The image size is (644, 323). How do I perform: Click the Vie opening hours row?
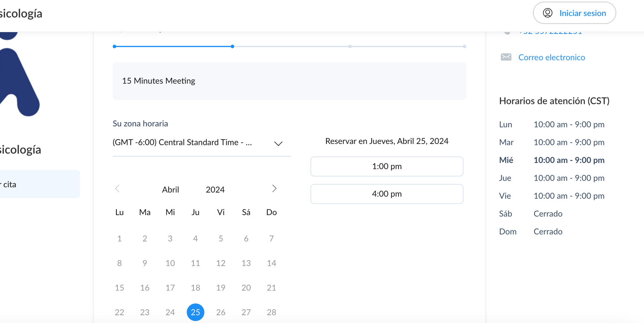coord(552,196)
